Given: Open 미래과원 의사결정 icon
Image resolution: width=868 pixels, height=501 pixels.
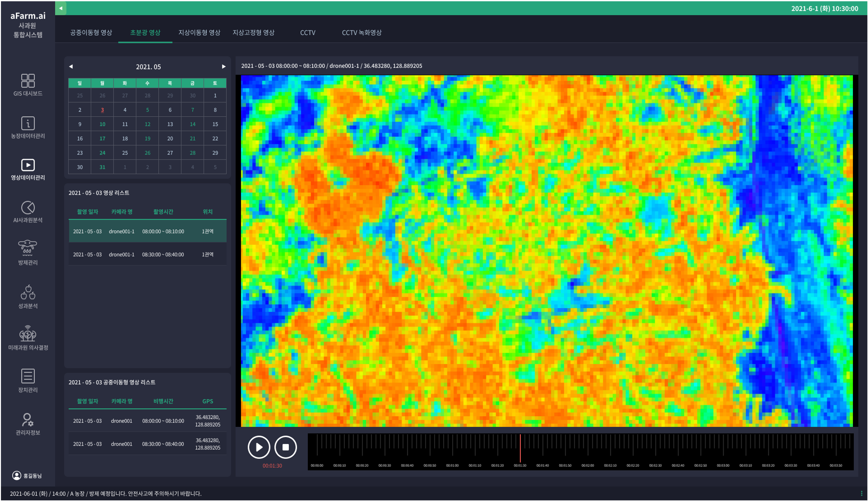Looking at the screenshot, I should pos(28,334).
